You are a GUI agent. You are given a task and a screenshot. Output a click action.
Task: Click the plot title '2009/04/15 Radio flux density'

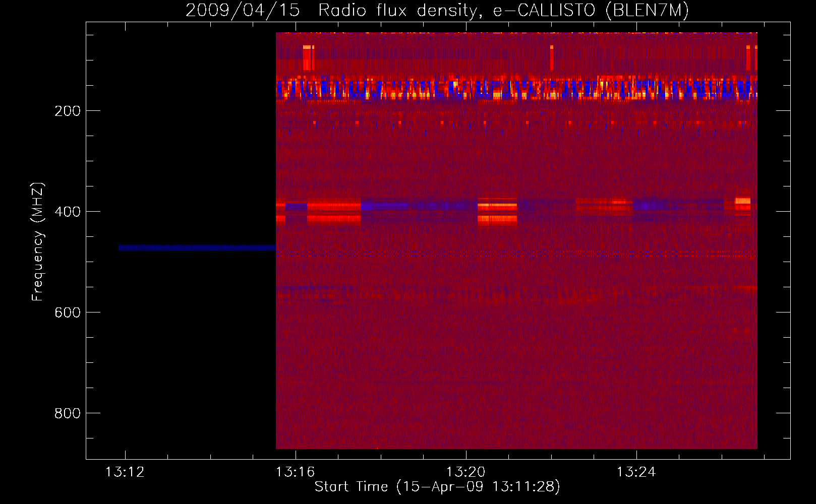[437, 10]
